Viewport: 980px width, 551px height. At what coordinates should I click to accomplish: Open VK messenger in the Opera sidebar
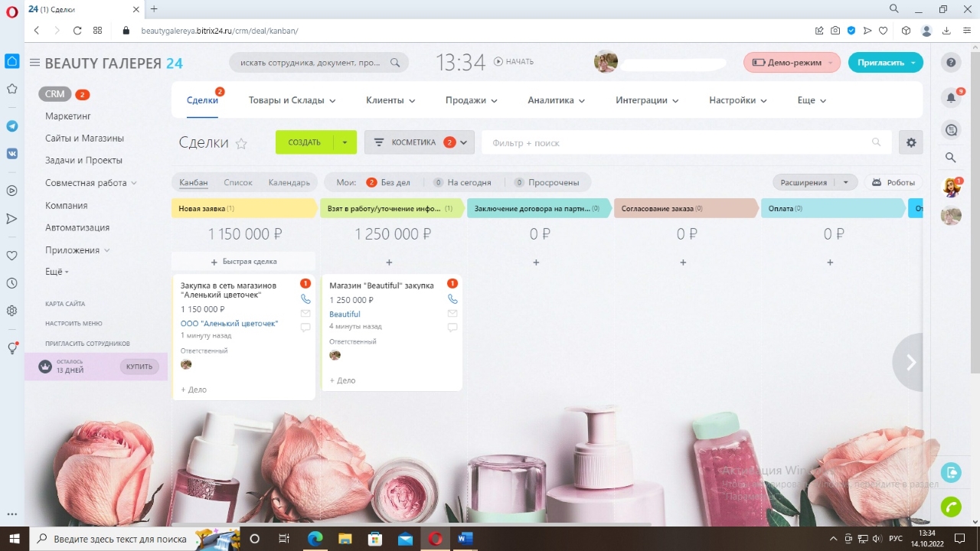pos(12,153)
